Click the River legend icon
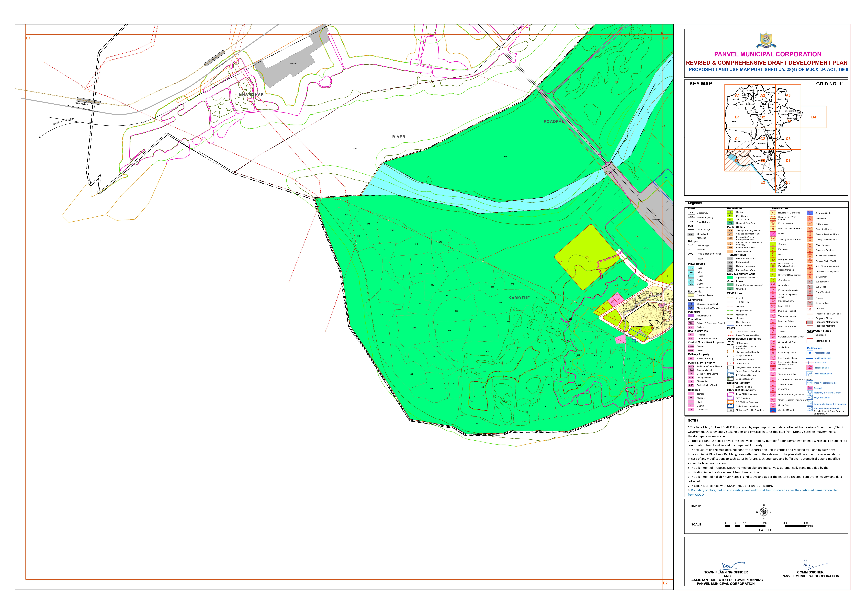 click(x=691, y=268)
